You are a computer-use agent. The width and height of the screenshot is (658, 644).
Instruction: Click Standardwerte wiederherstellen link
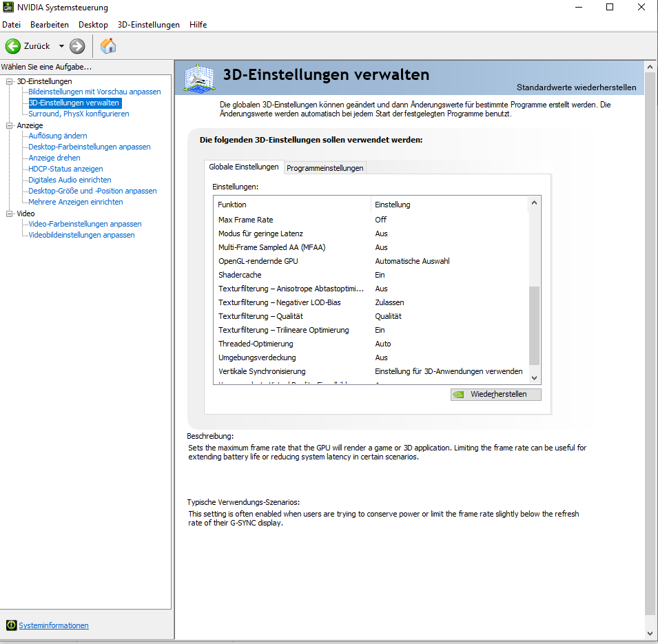point(576,87)
